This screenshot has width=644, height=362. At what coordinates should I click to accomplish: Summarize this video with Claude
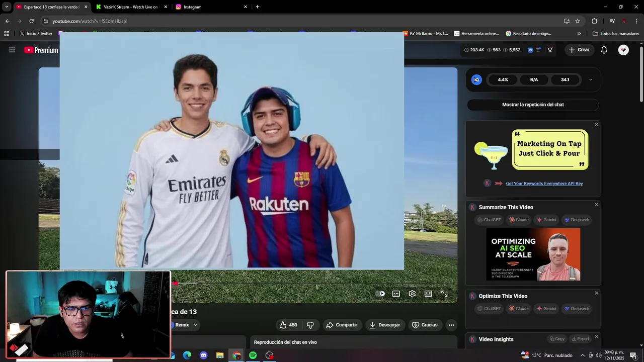[x=519, y=220]
